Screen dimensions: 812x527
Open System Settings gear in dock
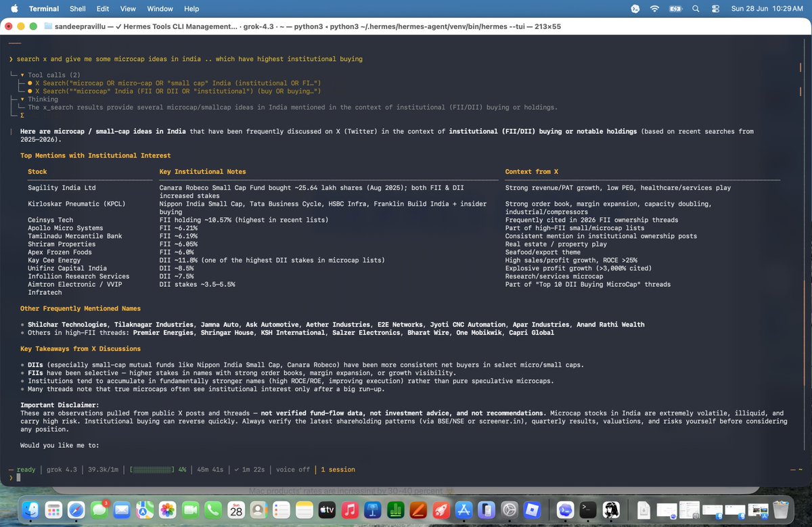pyautogui.click(x=510, y=509)
